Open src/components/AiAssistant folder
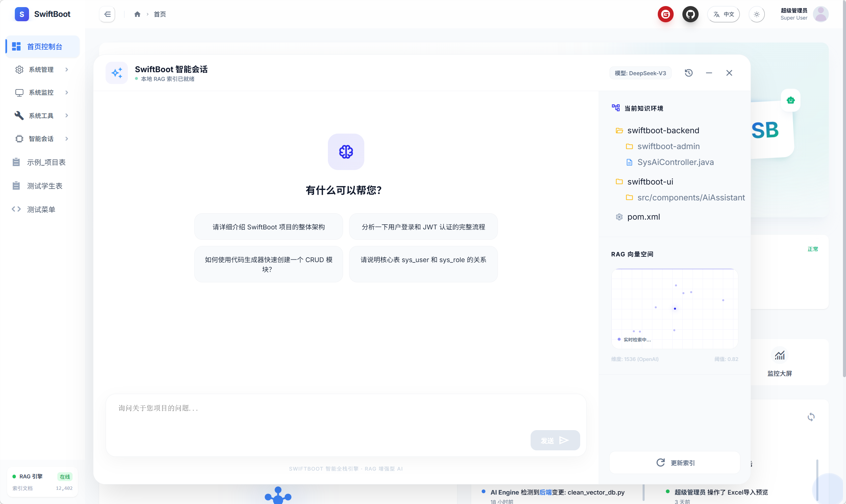The width and height of the screenshot is (846, 504). pyautogui.click(x=685, y=197)
